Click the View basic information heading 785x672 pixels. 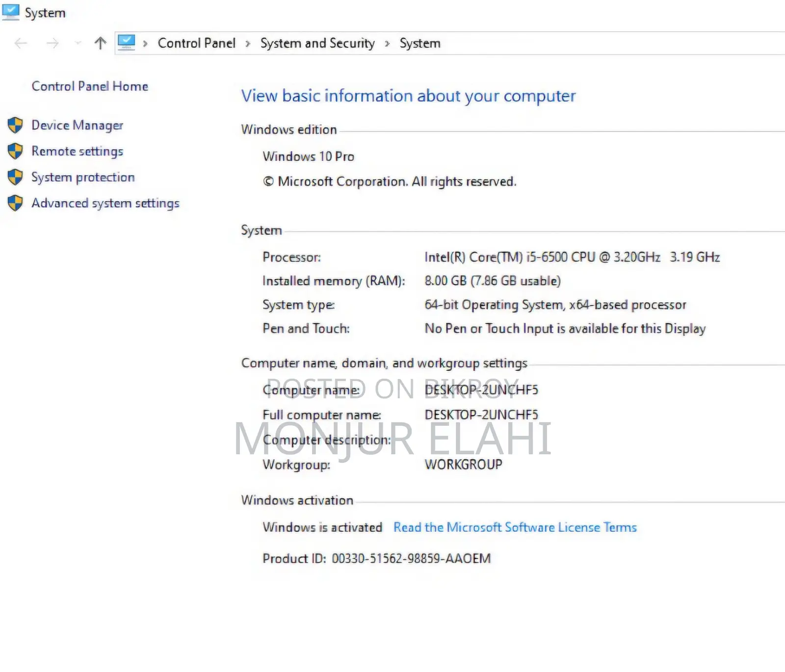(x=408, y=96)
